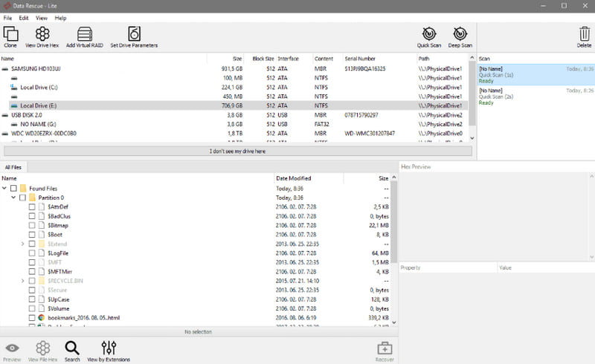Click the Local Drive (E:) icon

pyautogui.click(x=14, y=105)
